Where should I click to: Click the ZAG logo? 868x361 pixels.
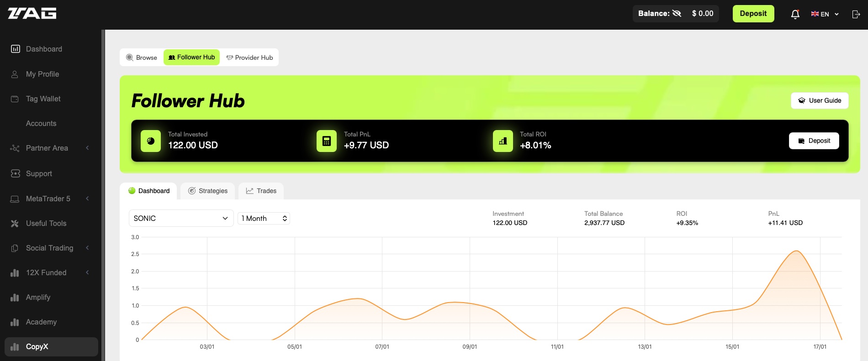pyautogui.click(x=32, y=13)
